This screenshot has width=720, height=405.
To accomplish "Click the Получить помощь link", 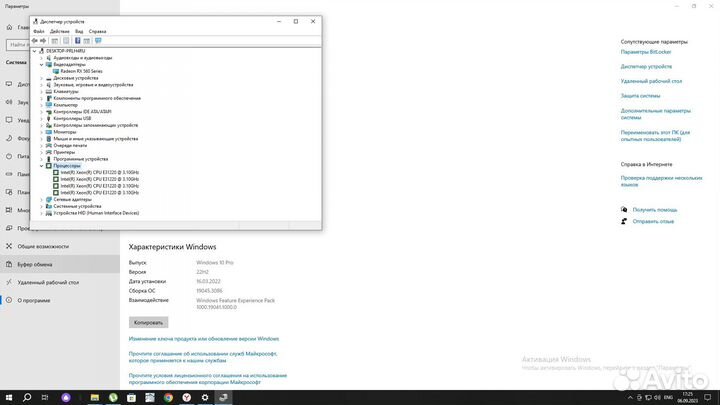I will [653, 210].
